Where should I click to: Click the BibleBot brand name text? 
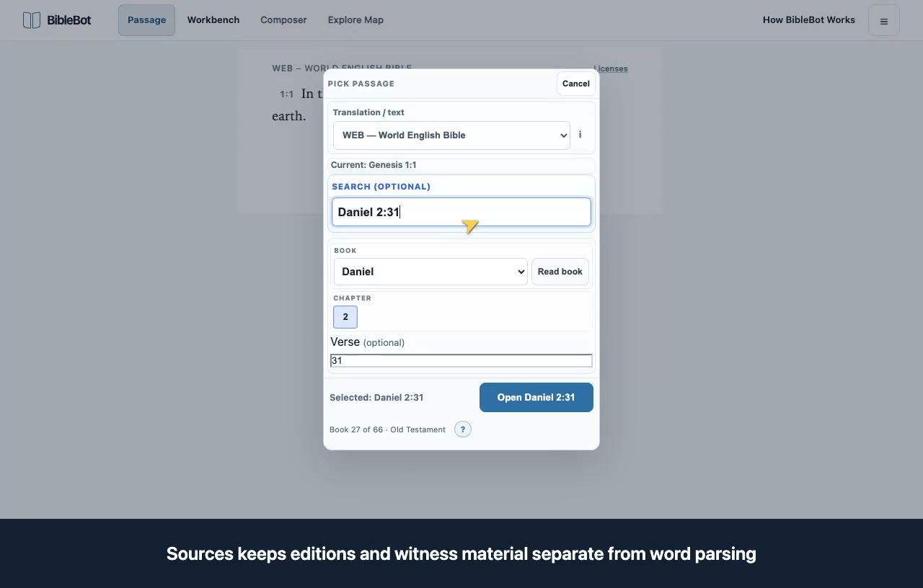(69, 20)
